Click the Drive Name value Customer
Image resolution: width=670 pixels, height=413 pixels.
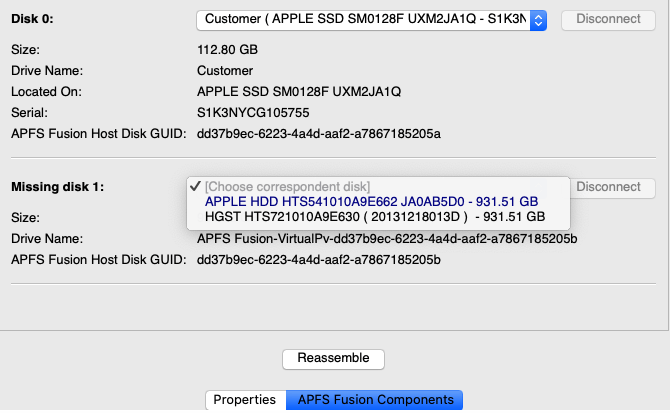(x=225, y=71)
